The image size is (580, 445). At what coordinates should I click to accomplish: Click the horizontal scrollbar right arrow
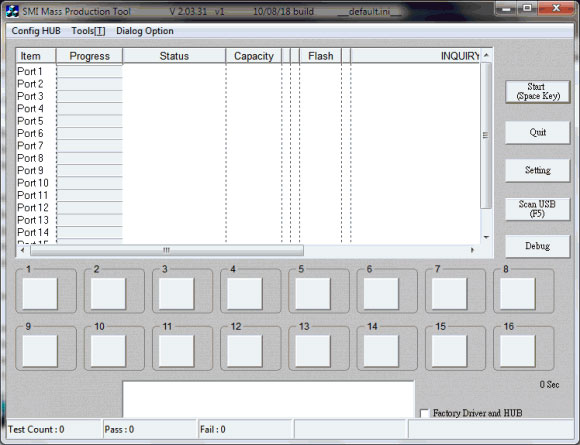[x=472, y=250]
